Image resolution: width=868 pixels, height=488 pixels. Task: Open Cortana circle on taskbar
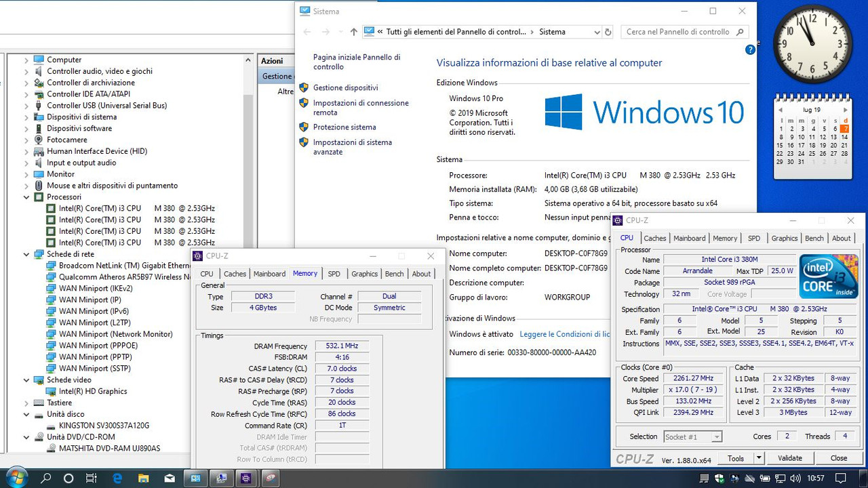click(68, 479)
